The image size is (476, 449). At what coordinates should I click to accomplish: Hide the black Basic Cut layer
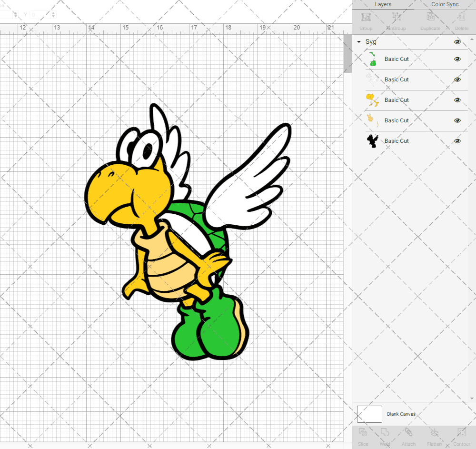[457, 141]
